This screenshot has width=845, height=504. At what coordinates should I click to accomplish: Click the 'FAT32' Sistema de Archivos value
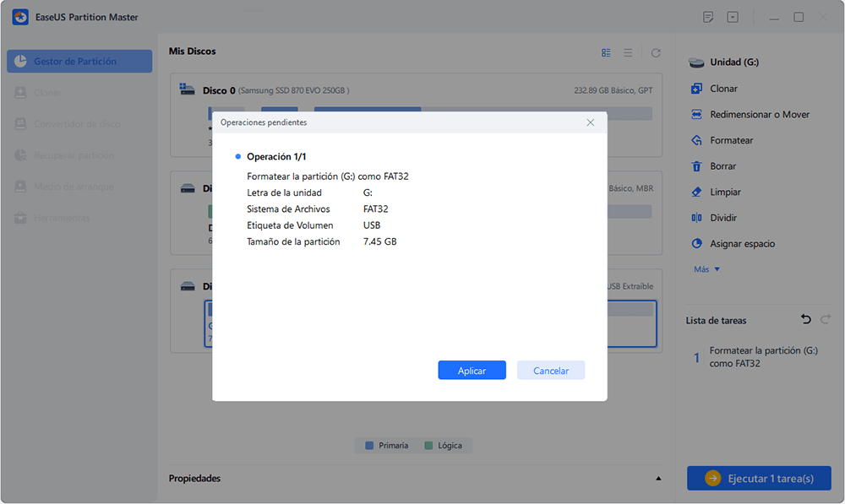point(376,209)
